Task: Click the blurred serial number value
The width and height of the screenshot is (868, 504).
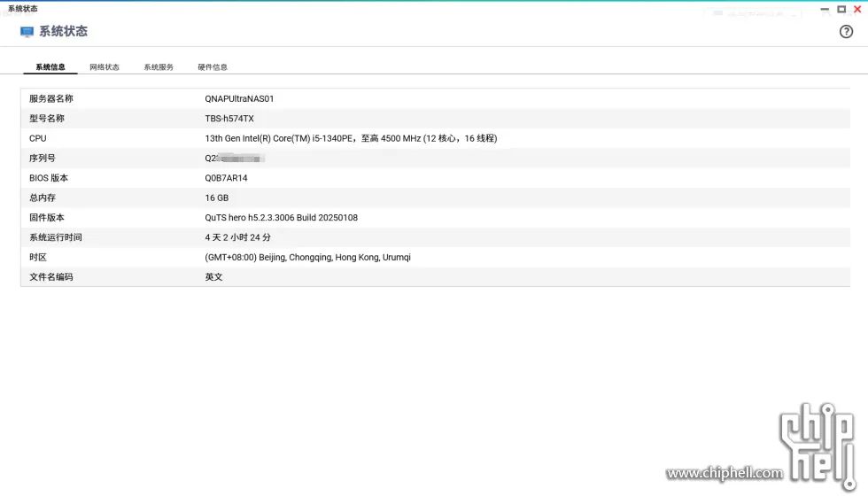Action: [235, 159]
